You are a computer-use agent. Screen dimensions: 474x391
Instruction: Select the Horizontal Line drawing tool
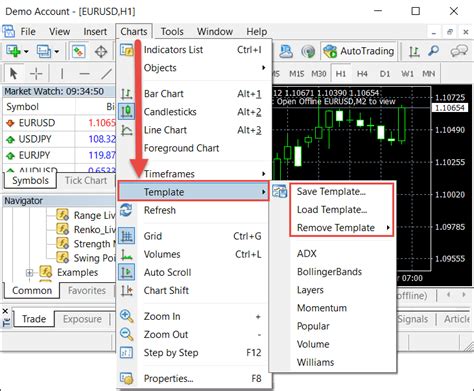click(x=84, y=74)
